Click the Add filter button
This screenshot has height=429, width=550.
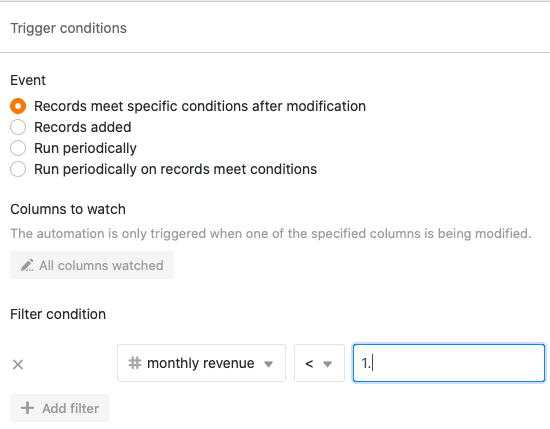(x=59, y=408)
